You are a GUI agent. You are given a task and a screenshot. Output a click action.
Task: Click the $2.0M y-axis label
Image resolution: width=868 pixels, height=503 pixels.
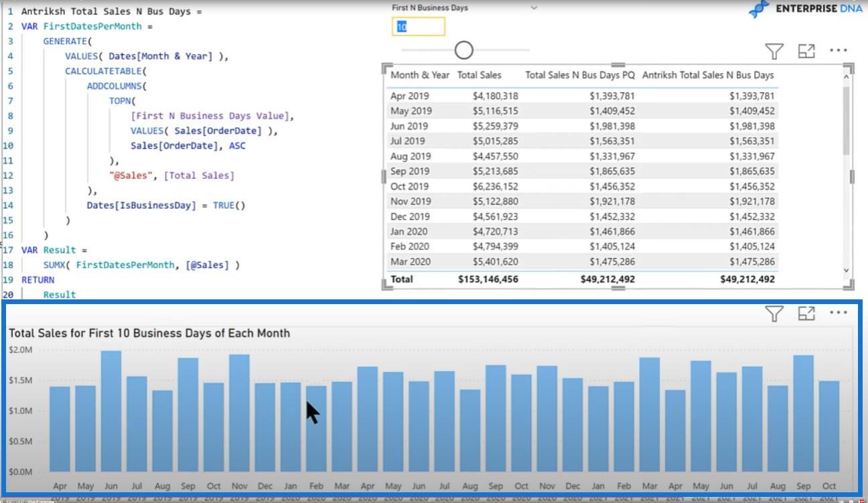20,349
